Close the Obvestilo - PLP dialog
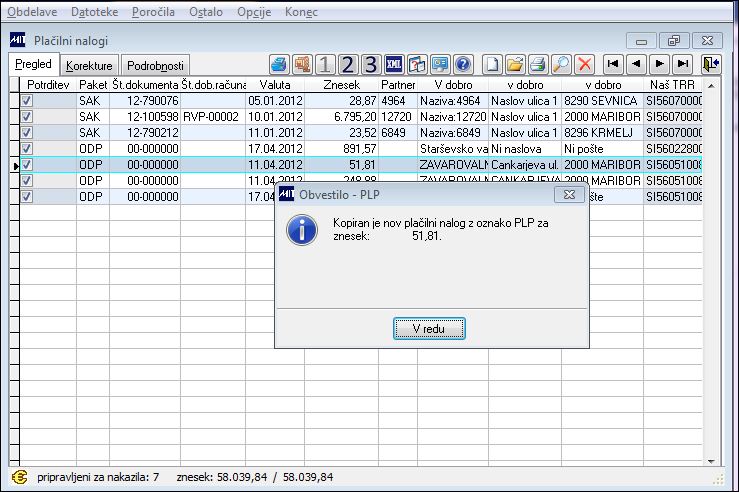Screen dimensions: 739x492 click(569, 194)
